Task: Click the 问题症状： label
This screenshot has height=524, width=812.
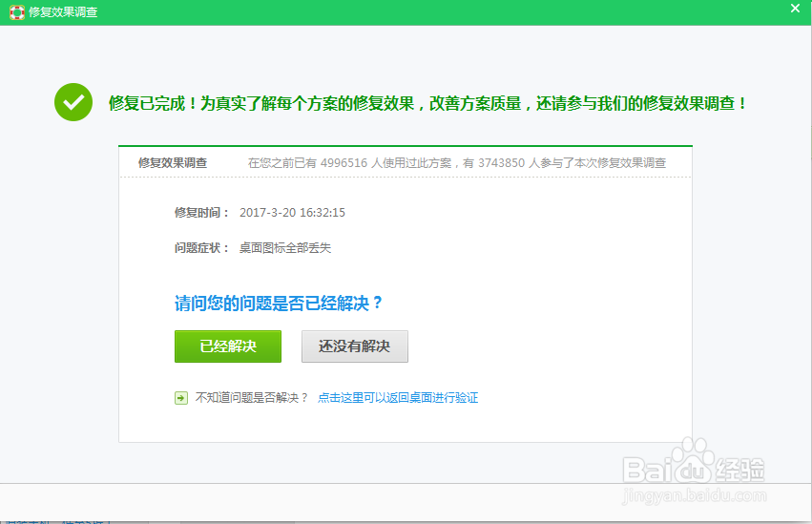Action: 201,248
